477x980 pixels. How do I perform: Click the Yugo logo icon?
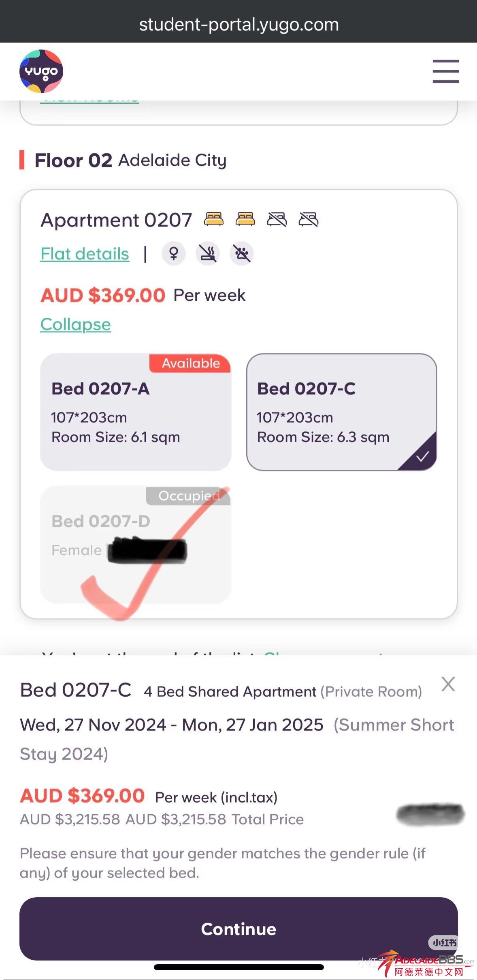[41, 71]
